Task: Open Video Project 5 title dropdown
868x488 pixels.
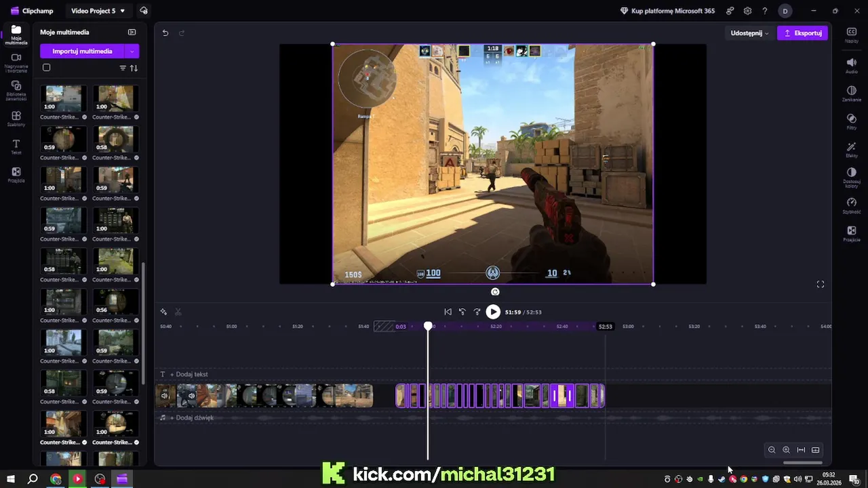Action: pos(98,11)
